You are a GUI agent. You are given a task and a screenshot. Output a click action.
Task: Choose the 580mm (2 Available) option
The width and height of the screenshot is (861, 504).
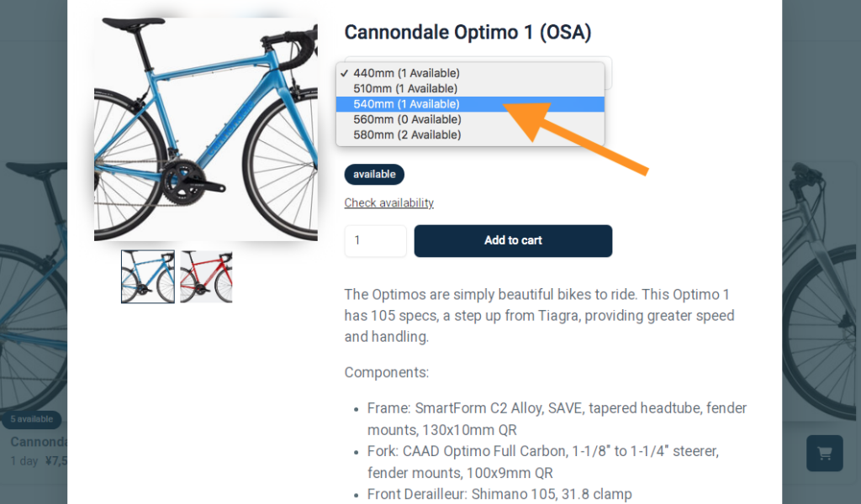[407, 134]
